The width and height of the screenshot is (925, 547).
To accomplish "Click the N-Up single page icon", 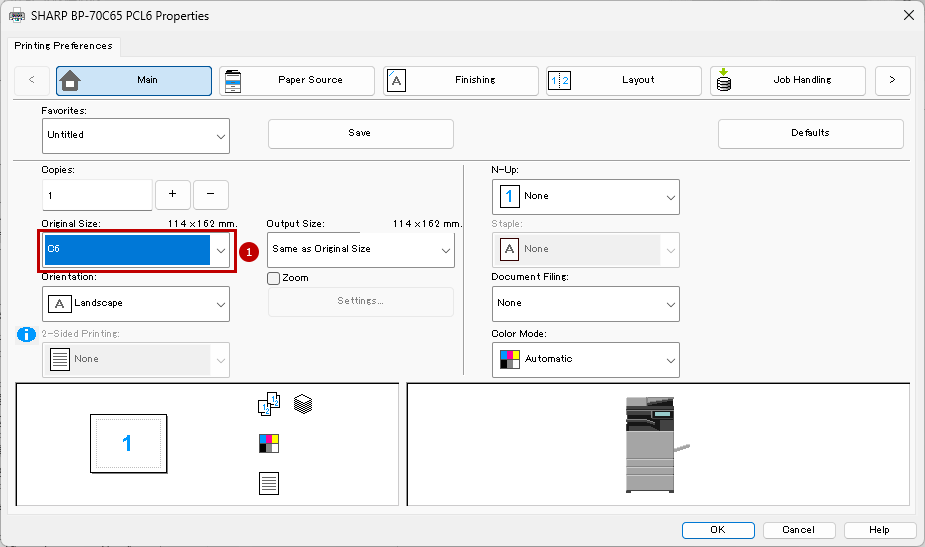I will (x=509, y=196).
